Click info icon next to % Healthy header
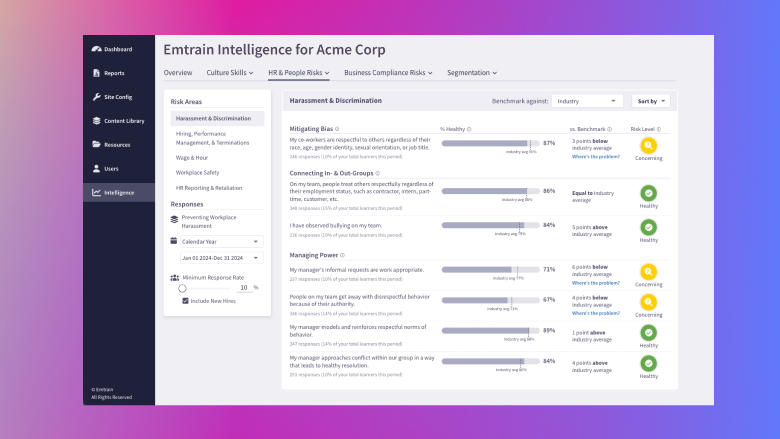This screenshot has width=780, height=439. click(x=469, y=129)
